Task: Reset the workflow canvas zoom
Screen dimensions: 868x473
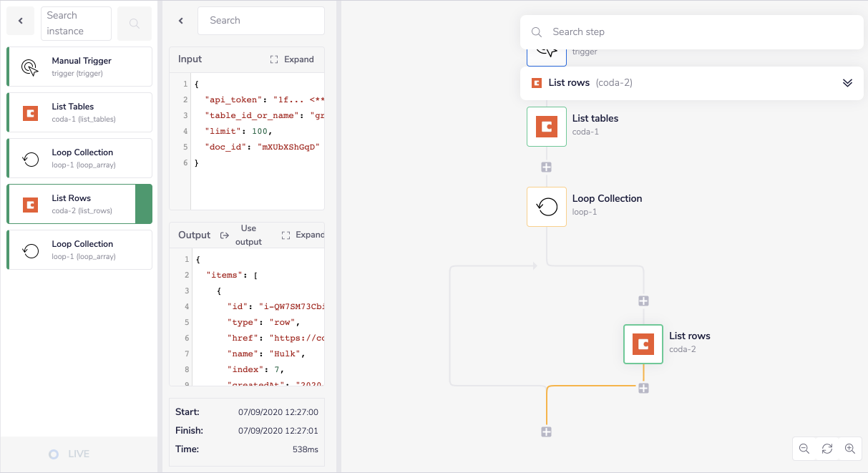Action: point(827,449)
